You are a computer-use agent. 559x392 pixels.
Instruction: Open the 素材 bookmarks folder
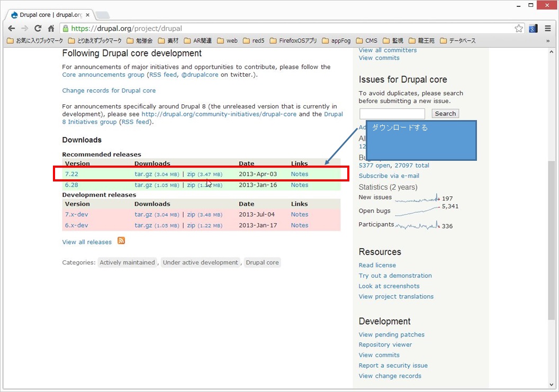(168, 41)
